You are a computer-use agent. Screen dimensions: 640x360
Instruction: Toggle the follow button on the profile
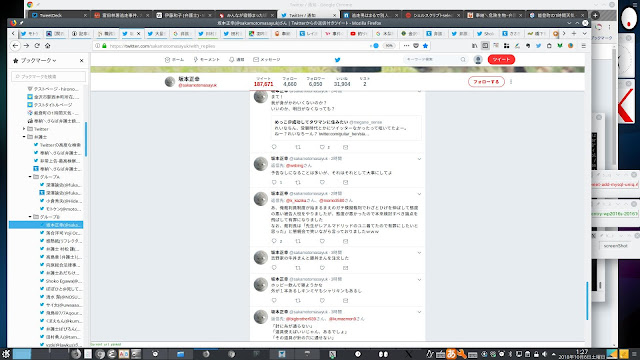486,82
